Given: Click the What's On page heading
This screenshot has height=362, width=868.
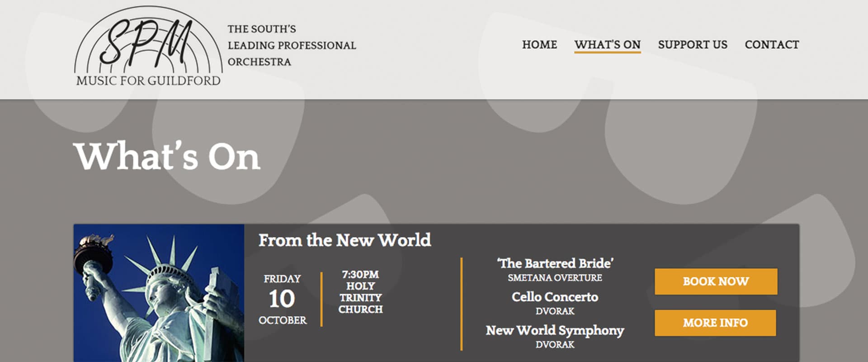Looking at the screenshot, I should (167, 156).
